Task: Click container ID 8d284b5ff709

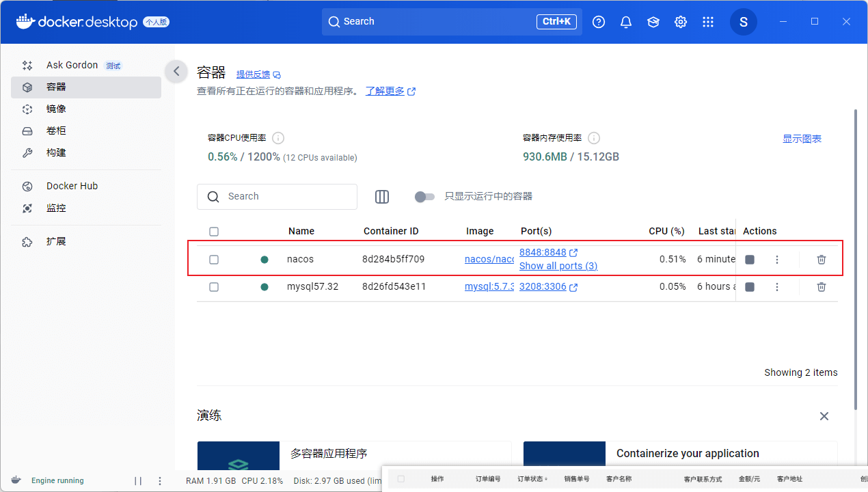Action: 393,260
